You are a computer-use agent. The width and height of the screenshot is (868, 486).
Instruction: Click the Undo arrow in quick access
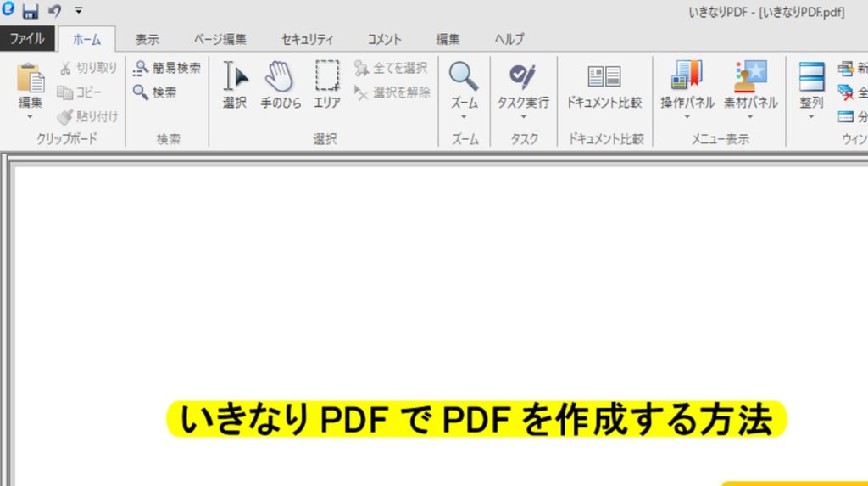point(54,10)
